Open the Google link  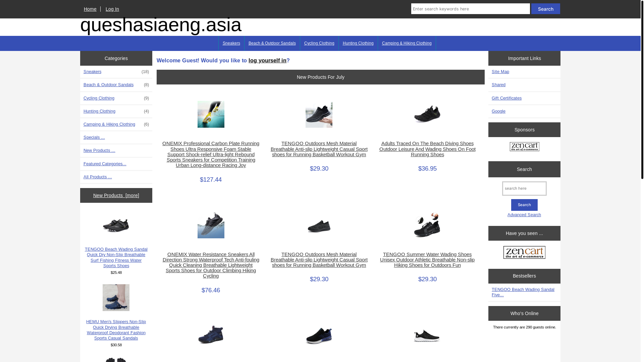click(x=498, y=111)
